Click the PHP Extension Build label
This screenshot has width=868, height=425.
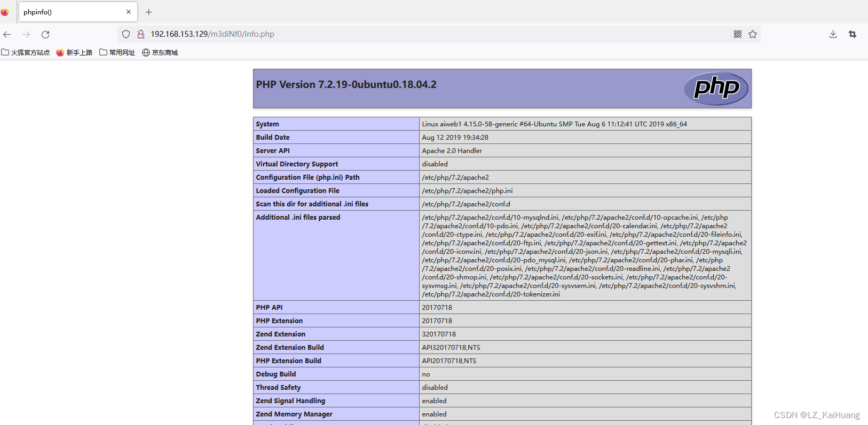pos(288,361)
